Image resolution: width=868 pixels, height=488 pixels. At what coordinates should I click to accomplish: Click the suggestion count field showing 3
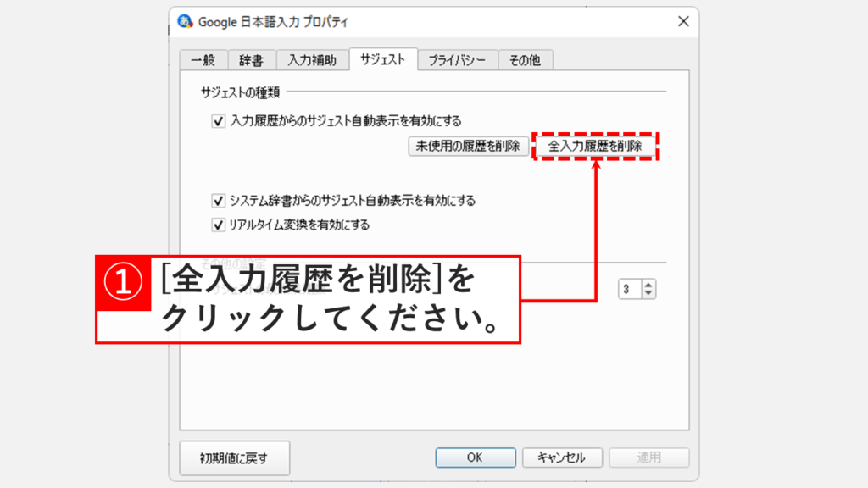pos(630,289)
